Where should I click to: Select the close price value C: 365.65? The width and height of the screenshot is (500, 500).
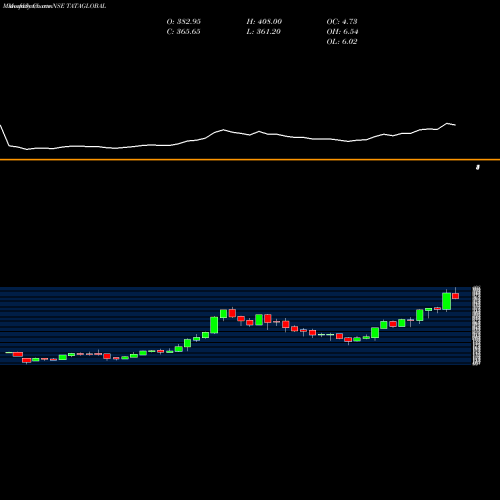(x=184, y=32)
